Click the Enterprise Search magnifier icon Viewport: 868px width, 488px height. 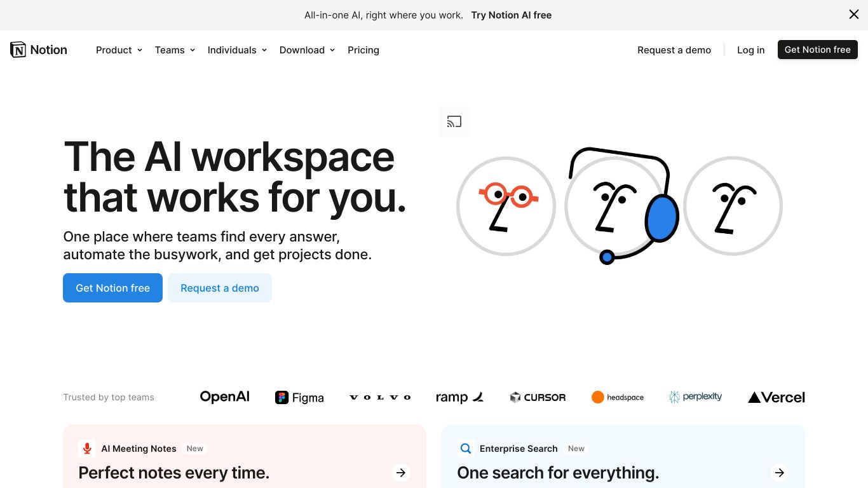[466, 448]
